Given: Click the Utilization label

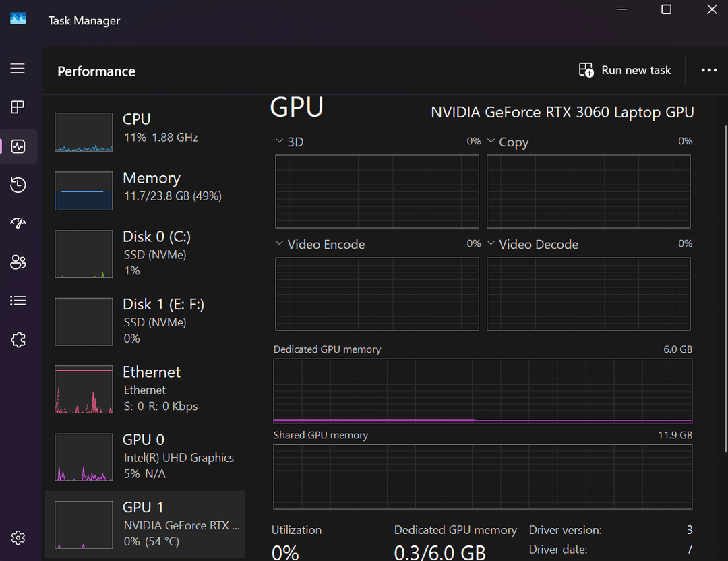Looking at the screenshot, I should click(x=296, y=530).
